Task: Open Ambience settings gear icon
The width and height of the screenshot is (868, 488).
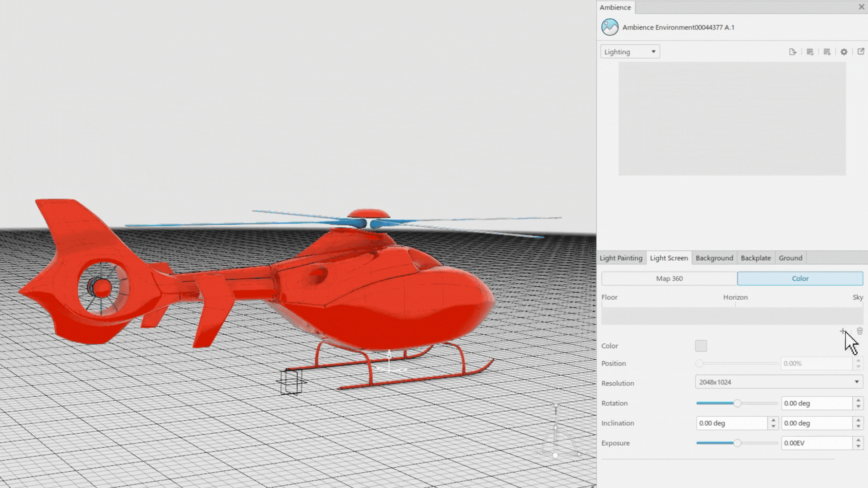Action: point(844,52)
